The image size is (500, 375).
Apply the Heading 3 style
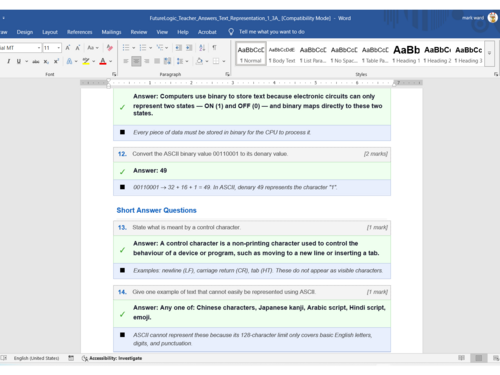468,54
